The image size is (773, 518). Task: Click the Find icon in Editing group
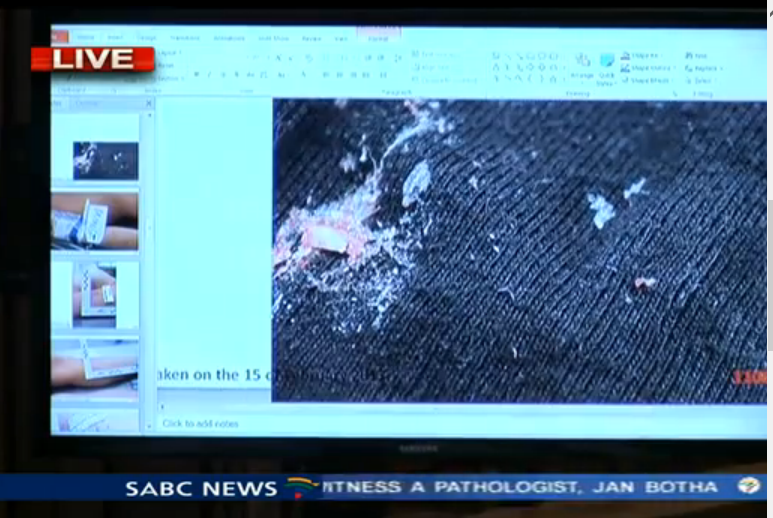(689, 55)
